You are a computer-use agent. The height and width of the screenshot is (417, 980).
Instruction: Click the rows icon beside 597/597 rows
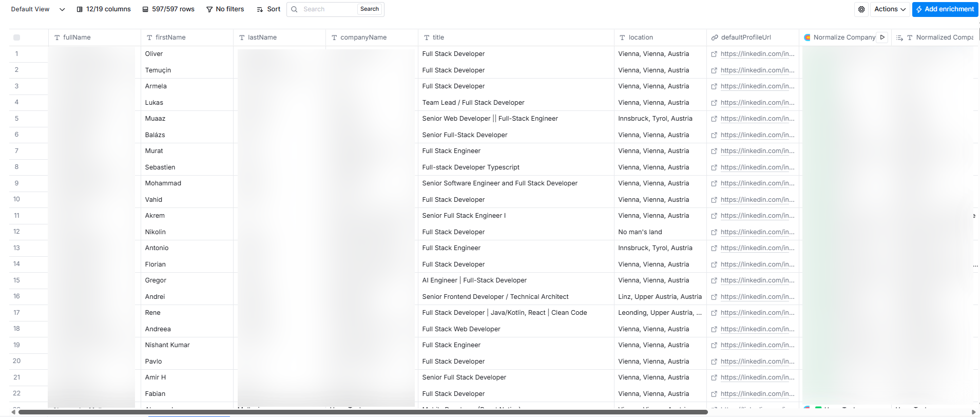(145, 9)
